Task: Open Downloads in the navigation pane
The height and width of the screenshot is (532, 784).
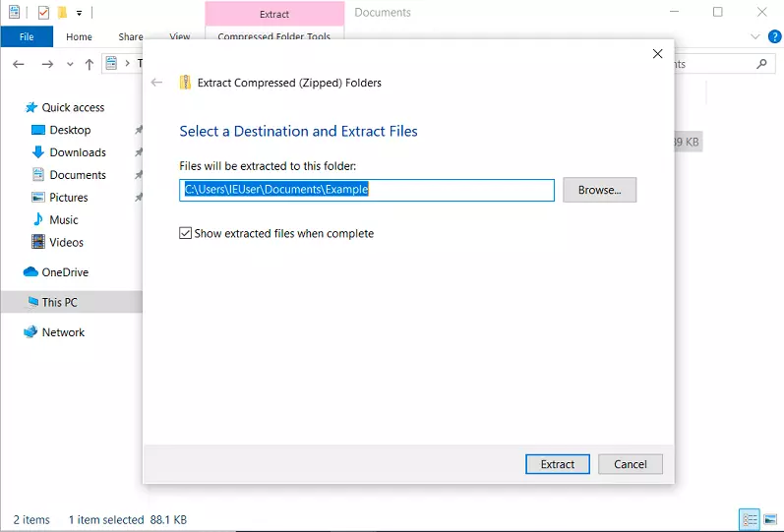Action: point(78,152)
